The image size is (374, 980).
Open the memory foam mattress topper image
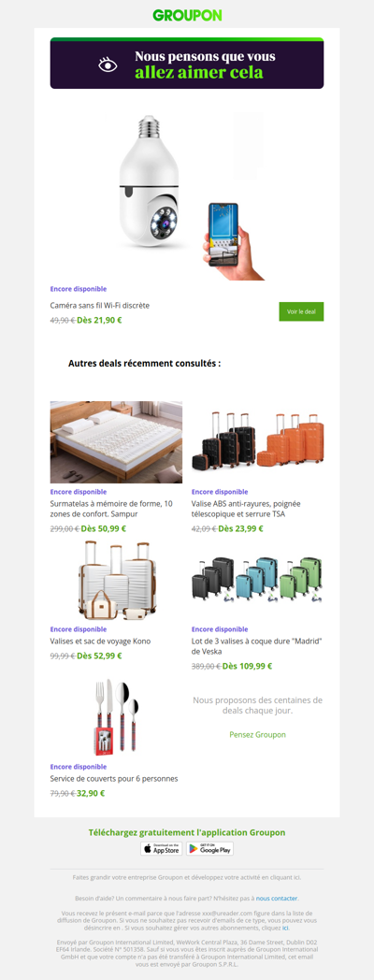point(116,442)
